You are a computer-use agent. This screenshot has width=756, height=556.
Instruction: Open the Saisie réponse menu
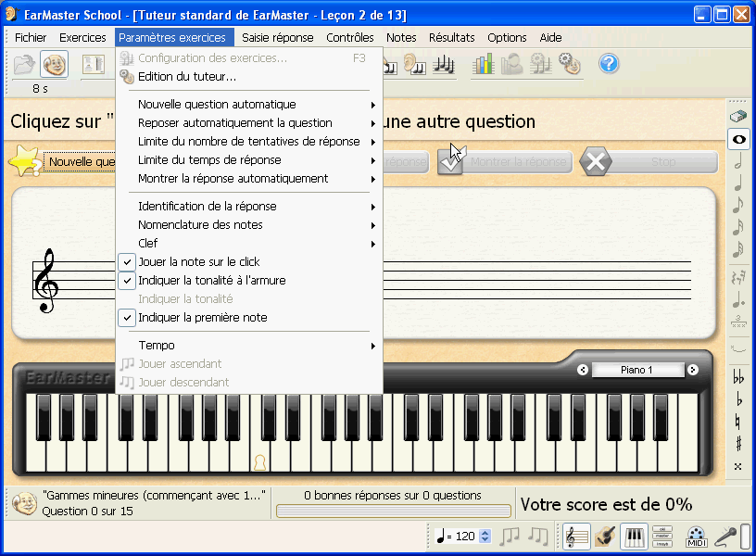pos(278,38)
